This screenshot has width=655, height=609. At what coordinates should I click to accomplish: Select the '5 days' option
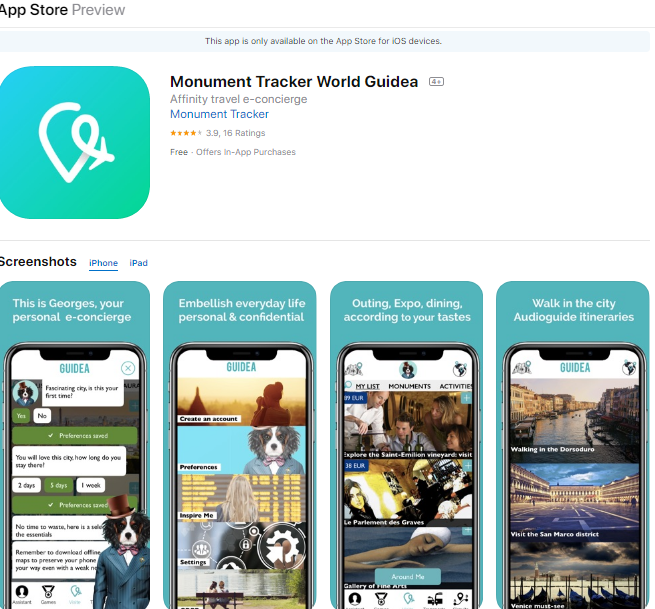[58, 485]
